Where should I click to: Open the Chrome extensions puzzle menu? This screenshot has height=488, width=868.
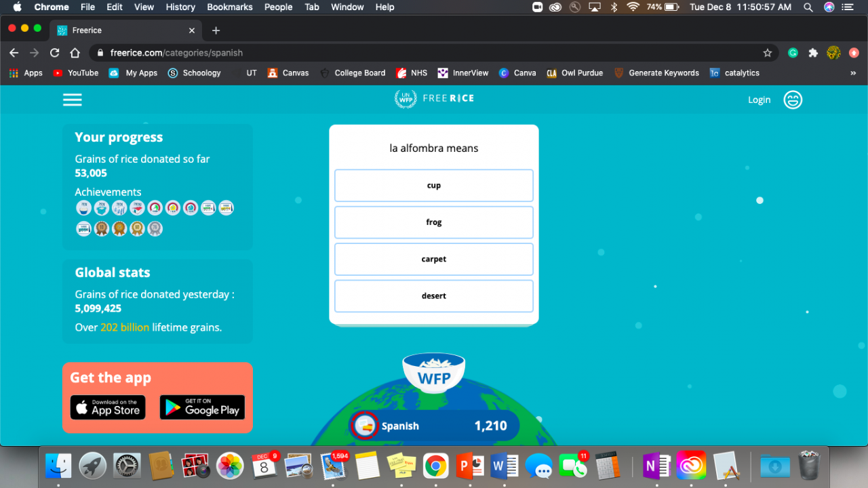click(x=813, y=53)
